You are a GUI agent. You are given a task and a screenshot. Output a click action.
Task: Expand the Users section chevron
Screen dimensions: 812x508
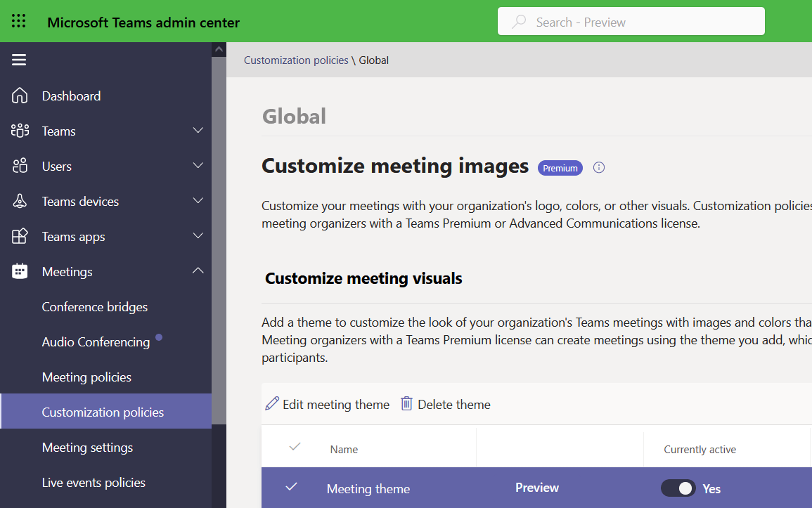198,166
